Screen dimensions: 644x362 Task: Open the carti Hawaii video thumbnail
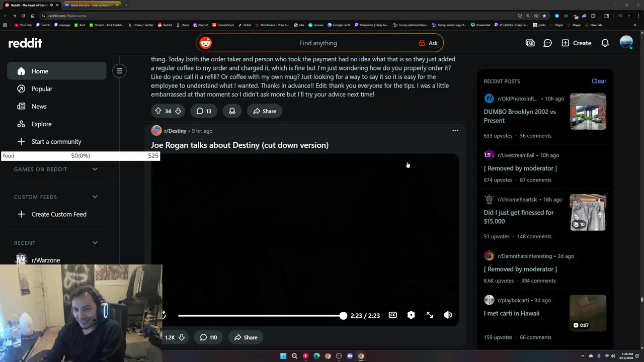point(588,313)
